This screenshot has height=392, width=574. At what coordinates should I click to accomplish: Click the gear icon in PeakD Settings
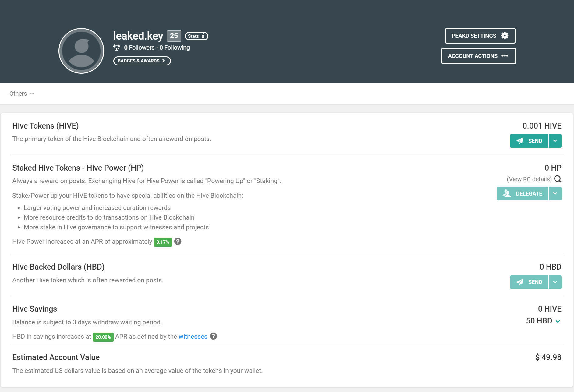tap(505, 36)
